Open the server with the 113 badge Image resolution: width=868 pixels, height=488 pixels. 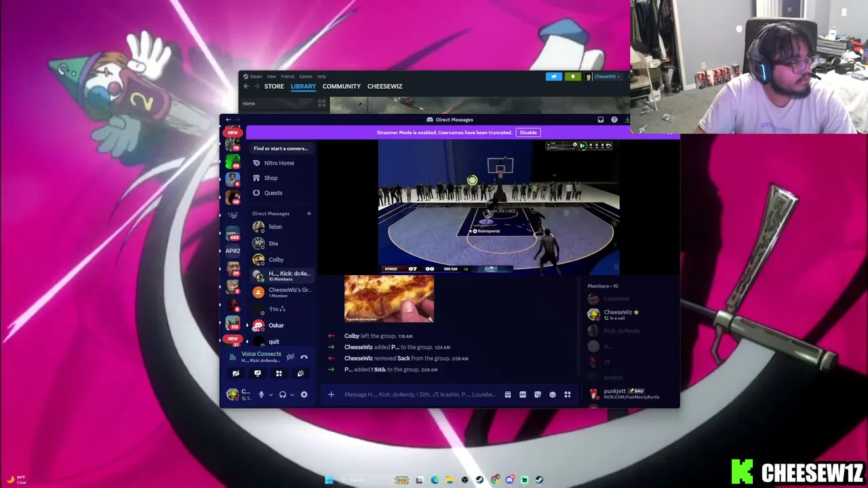(233, 321)
